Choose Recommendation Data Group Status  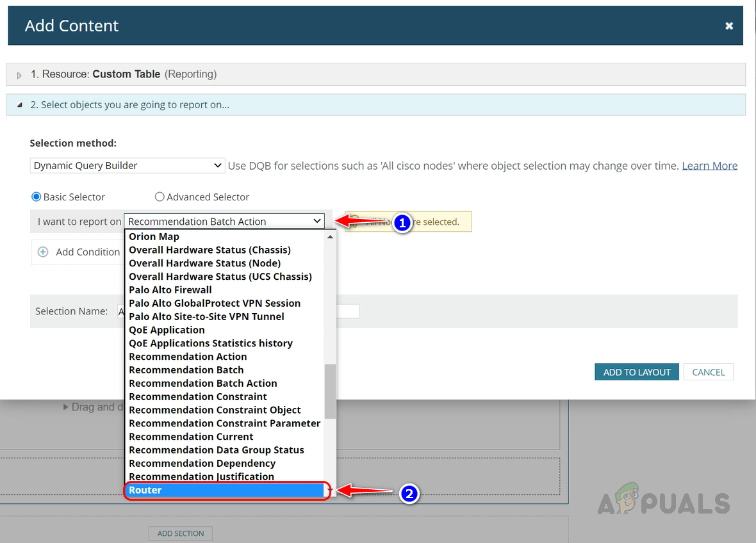225,450
